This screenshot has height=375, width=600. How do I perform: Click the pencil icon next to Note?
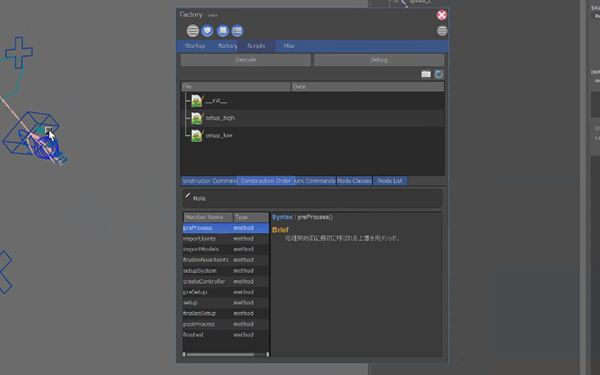click(x=188, y=196)
